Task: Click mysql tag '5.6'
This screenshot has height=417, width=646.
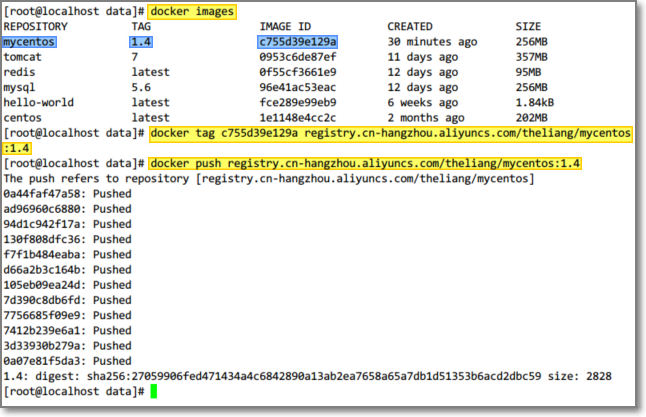Action: click(x=141, y=87)
